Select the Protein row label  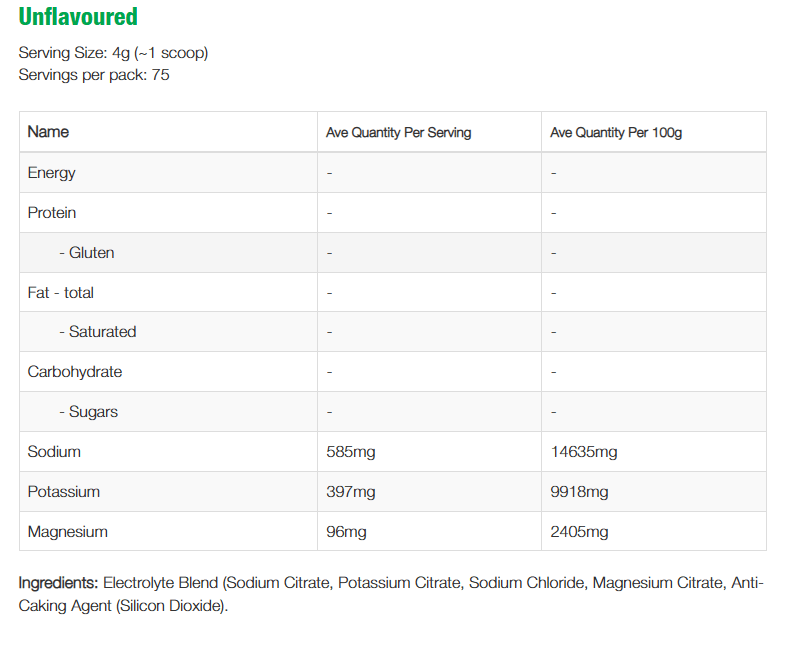(52, 213)
